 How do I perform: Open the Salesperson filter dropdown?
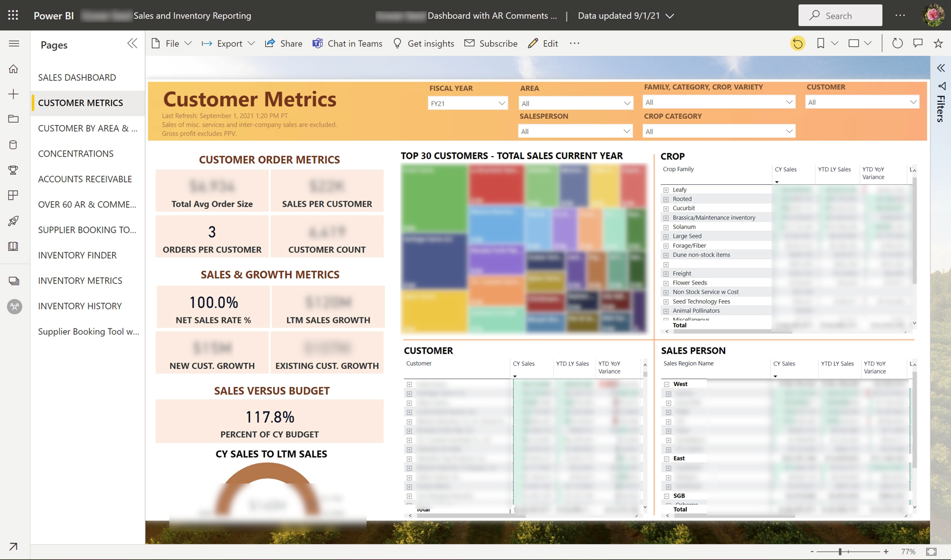(575, 131)
